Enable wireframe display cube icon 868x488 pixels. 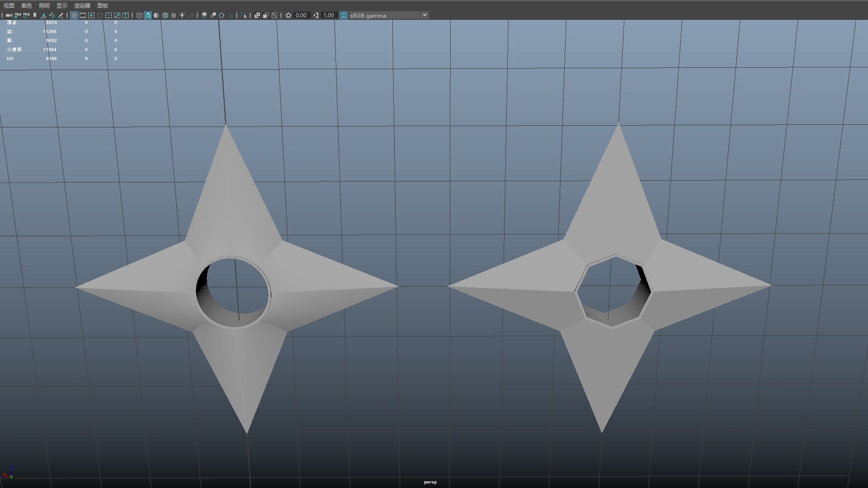click(139, 15)
